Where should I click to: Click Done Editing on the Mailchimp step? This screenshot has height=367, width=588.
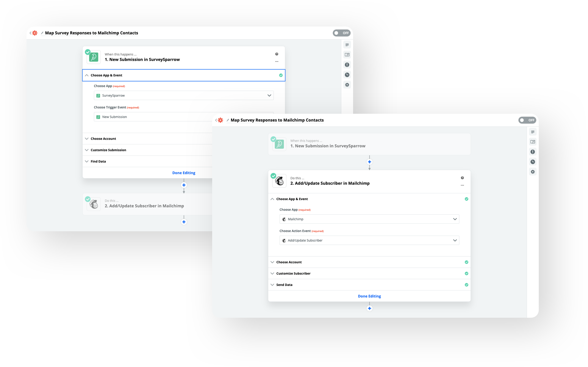click(369, 296)
